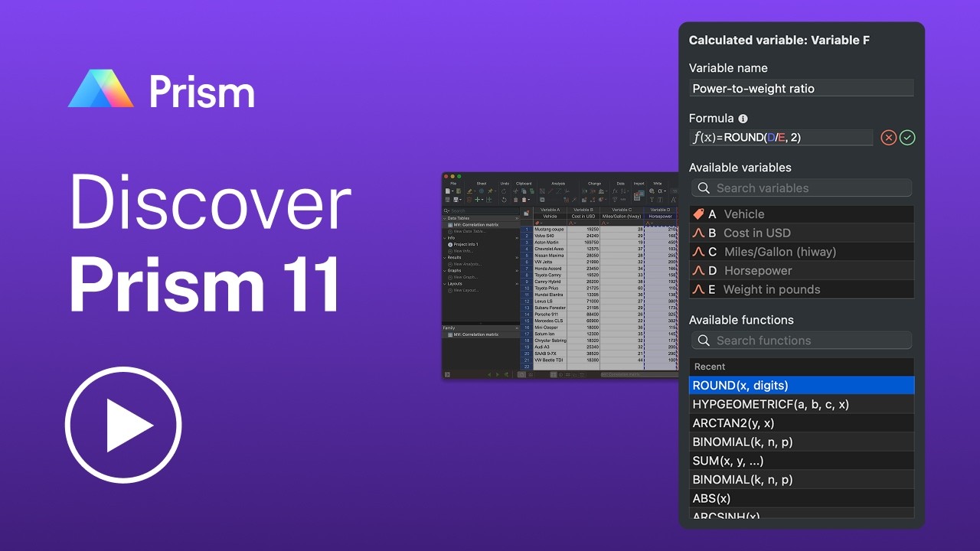The image size is (980, 551).
Task: Click the Vehicle label tag icon
Action: point(698,214)
